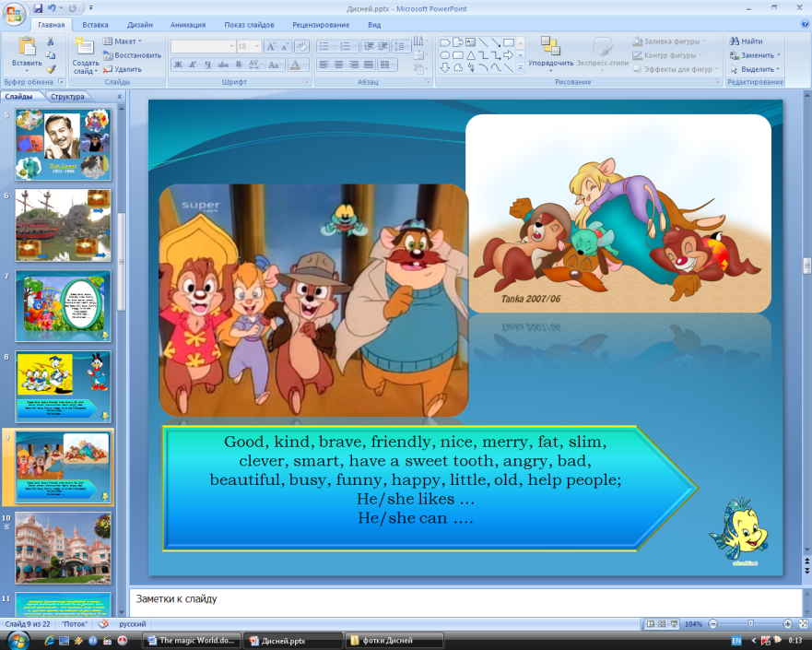
Task: Clear all formatting icon
Action: coord(301,47)
